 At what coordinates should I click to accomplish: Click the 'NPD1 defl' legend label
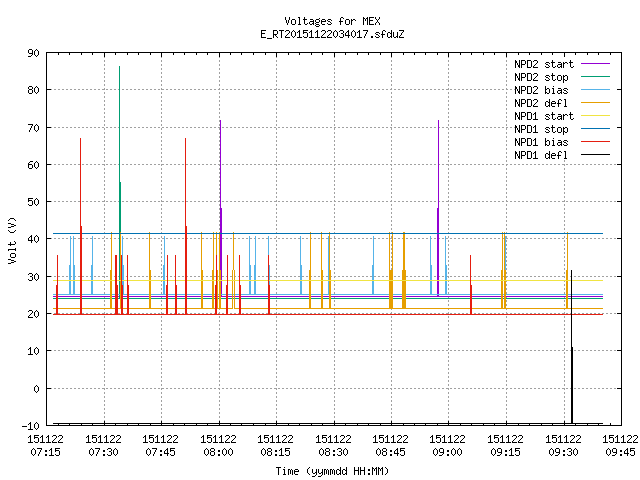[x=541, y=156]
